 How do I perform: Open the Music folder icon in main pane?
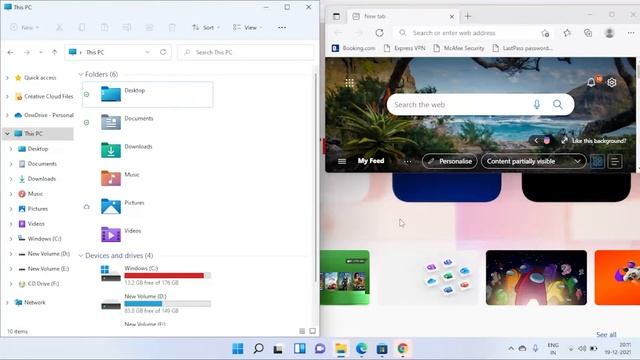(x=111, y=178)
